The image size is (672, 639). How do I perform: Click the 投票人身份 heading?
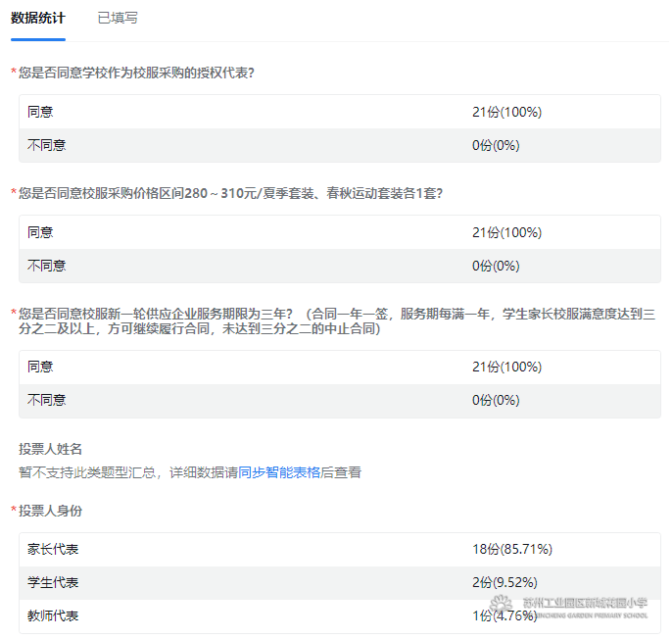click(x=50, y=511)
